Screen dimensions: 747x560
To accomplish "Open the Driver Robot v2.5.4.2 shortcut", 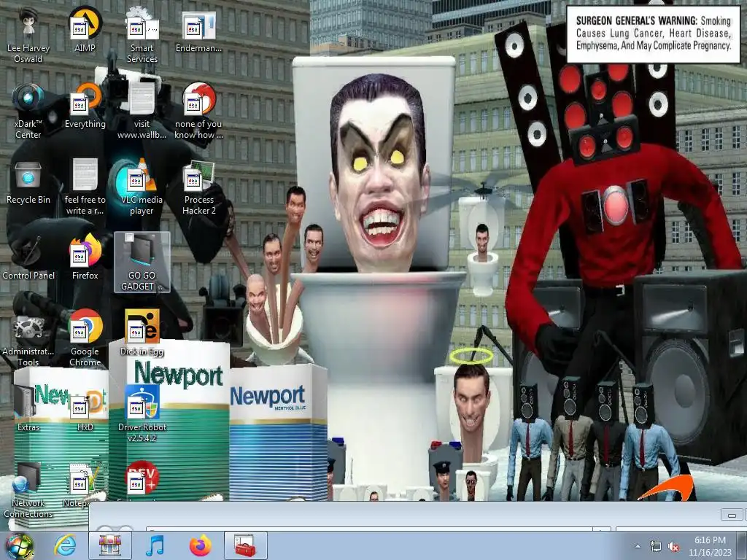I will (142, 414).
